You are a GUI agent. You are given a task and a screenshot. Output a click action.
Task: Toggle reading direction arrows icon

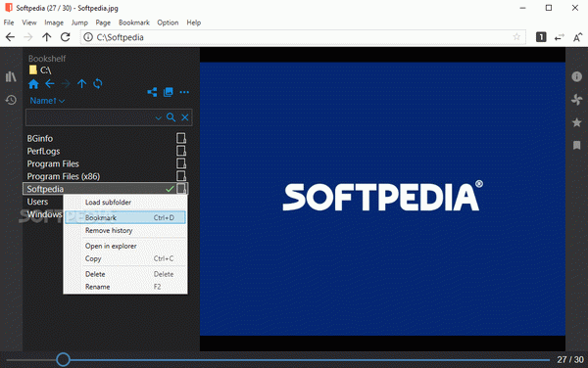tap(560, 37)
